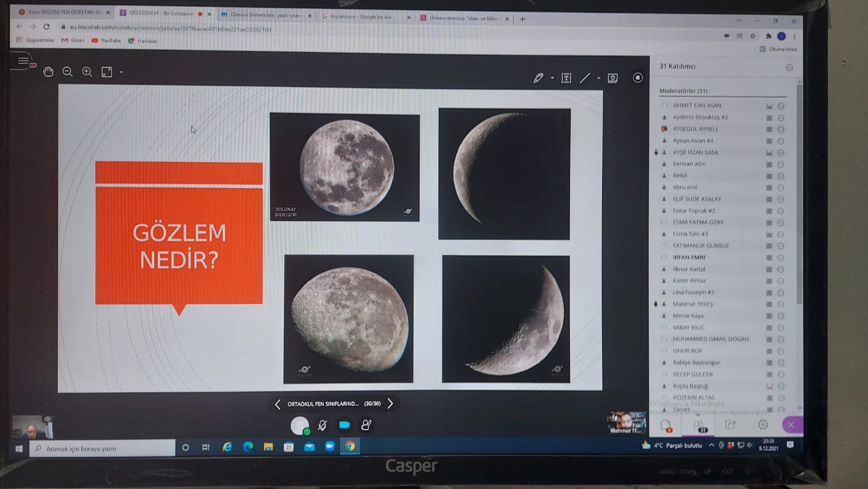The image size is (868, 489).
Task: Open the Uygulamalar apps shortcut
Action: pyautogui.click(x=35, y=40)
